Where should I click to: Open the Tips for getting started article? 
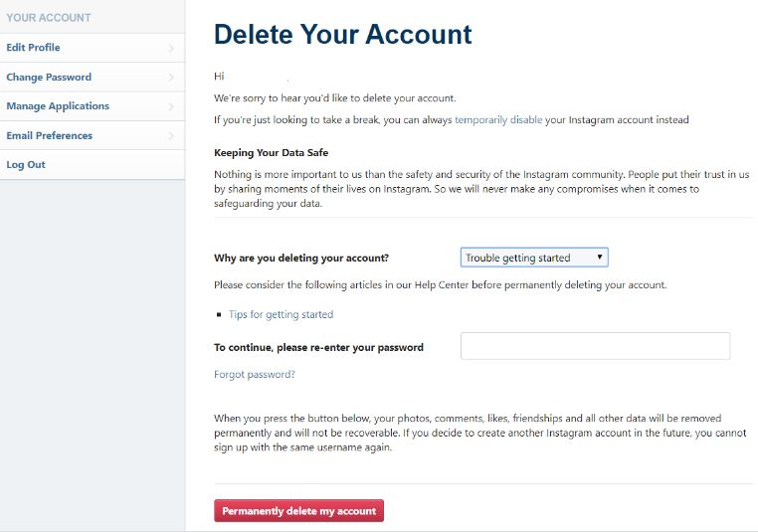pos(281,314)
